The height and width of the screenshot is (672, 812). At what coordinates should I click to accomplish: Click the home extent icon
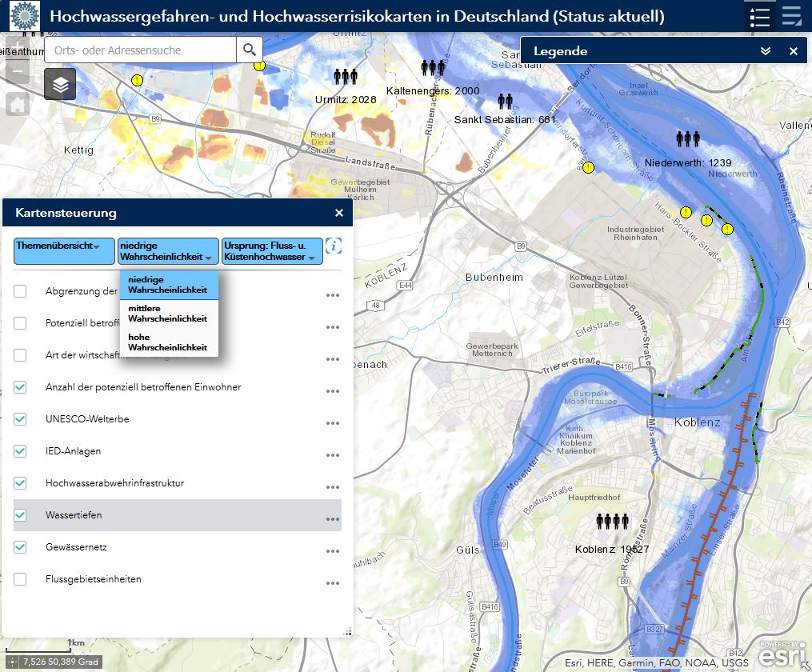18,104
